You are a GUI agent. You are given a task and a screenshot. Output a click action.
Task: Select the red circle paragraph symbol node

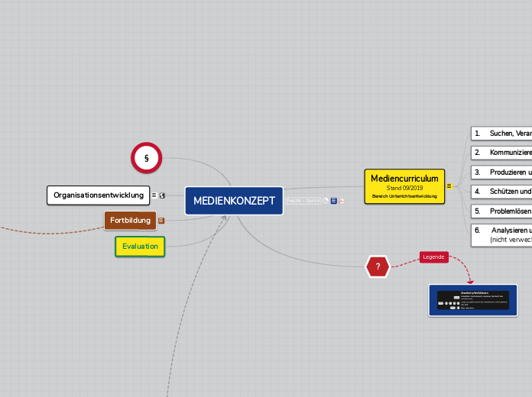coord(147,158)
